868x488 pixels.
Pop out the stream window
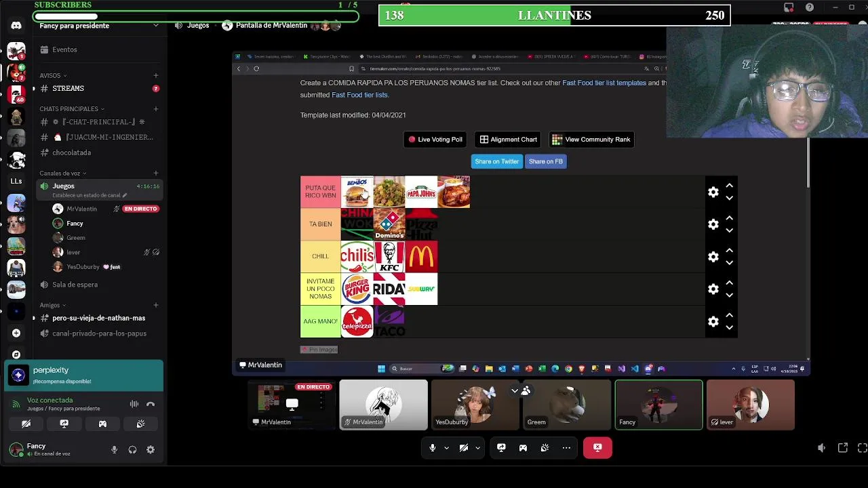[843, 448]
